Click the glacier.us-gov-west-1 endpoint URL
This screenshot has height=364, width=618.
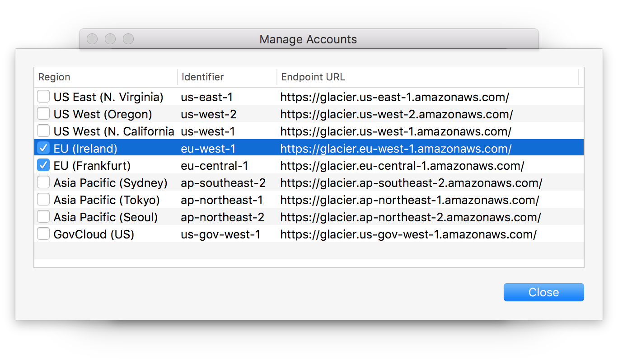point(408,234)
